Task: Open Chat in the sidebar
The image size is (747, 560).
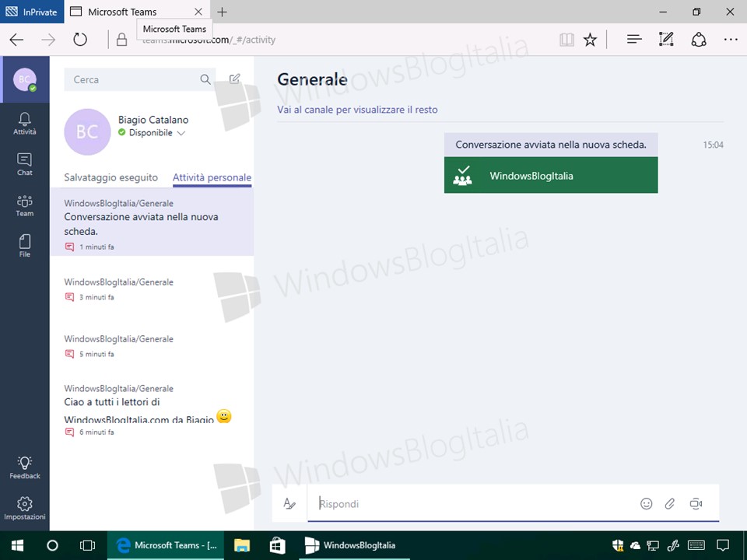Action: 24,164
